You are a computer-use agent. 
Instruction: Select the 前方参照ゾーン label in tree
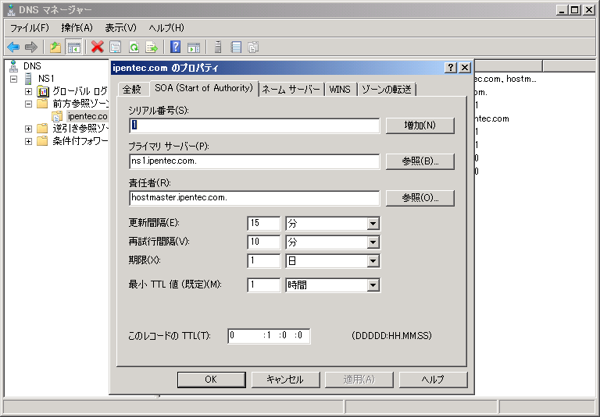(81, 104)
